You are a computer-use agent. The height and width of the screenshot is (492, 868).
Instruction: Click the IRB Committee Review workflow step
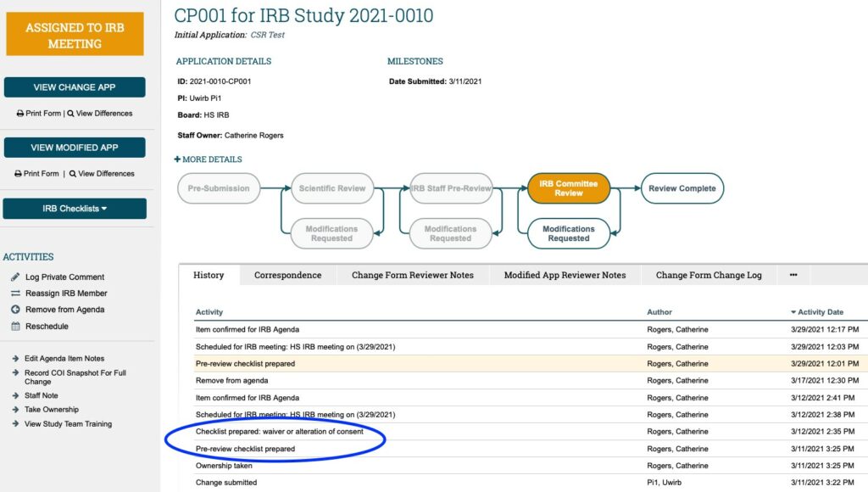coord(568,188)
